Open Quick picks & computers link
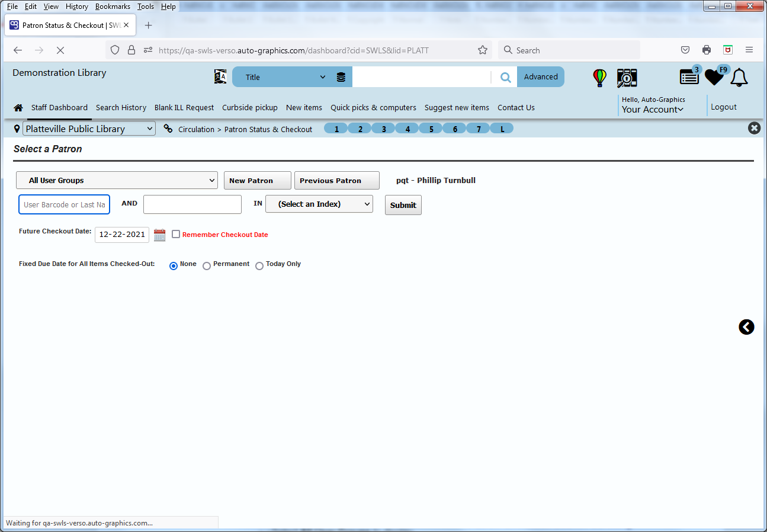 373,108
